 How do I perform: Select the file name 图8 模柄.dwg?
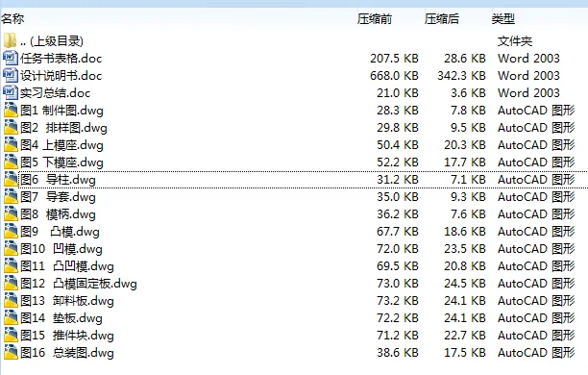pyautogui.click(x=58, y=214)
